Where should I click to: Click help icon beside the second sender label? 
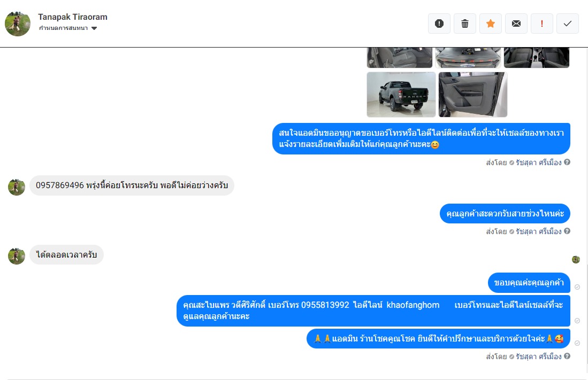567,231
